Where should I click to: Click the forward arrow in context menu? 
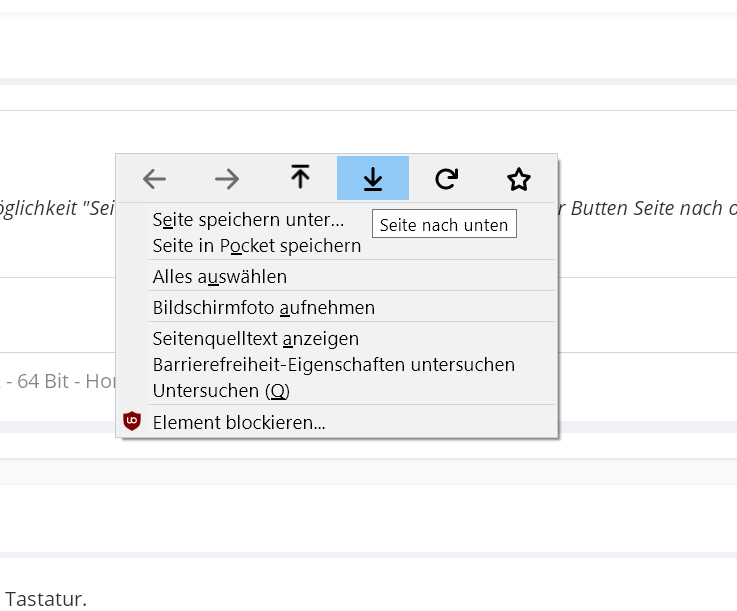(x=227, y=179)
